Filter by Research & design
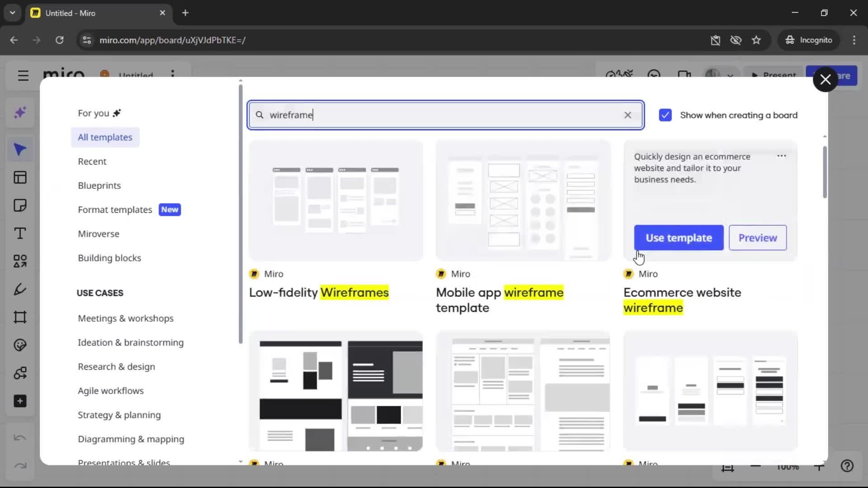The width and height of the screenshot is (868, 488). [x=116, y=367]
